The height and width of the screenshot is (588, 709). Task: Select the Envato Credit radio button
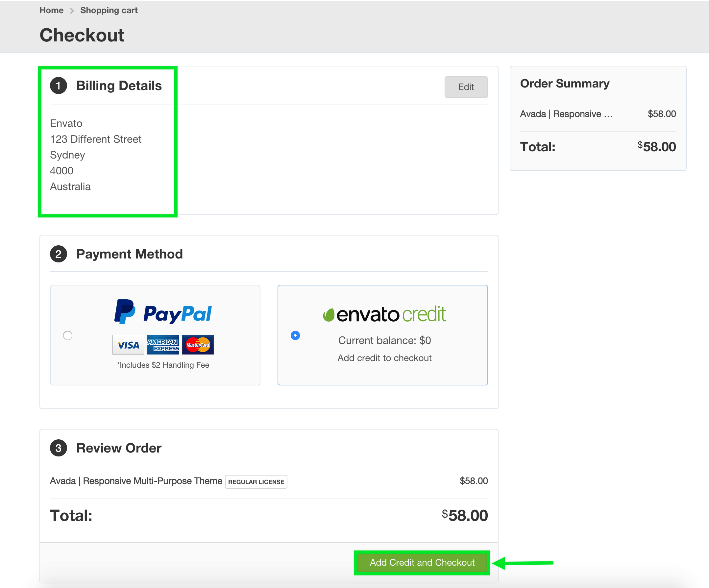(x=295, y=335)
